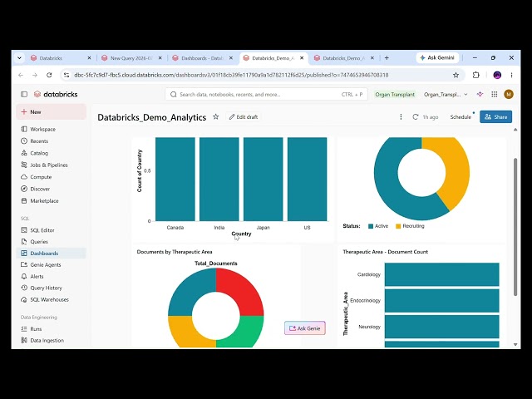532x399 pixels.
Task: Open the Workspace section
Action: pos(42,130)
